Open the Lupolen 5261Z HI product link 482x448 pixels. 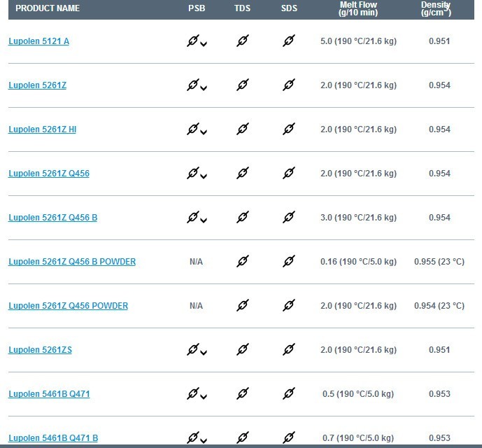[43, 129]
